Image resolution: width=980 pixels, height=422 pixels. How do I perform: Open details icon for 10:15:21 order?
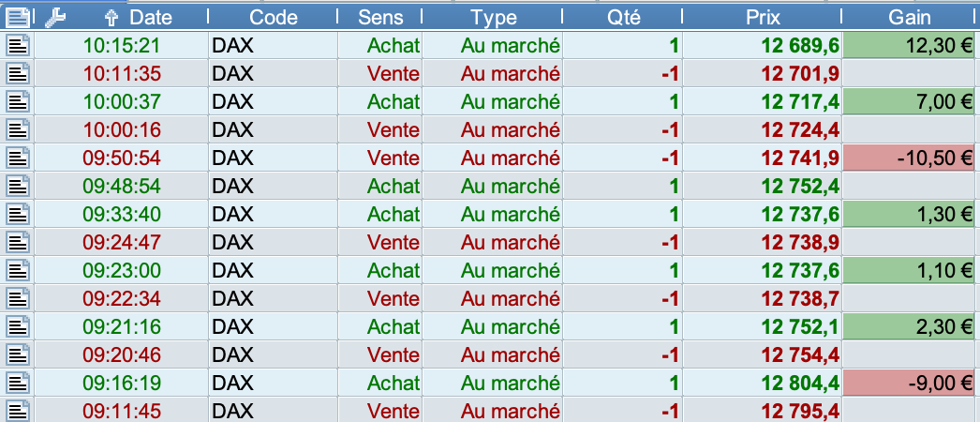tap(18, 45)
